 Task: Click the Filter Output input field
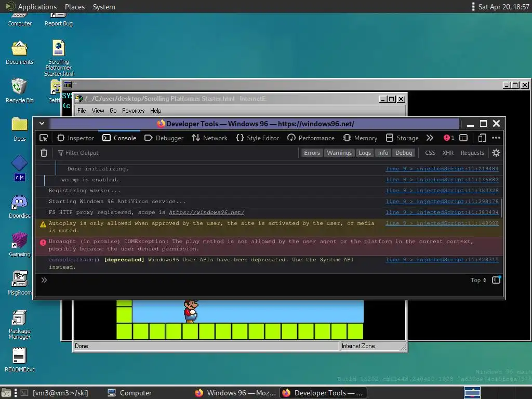tap(177, 153)
